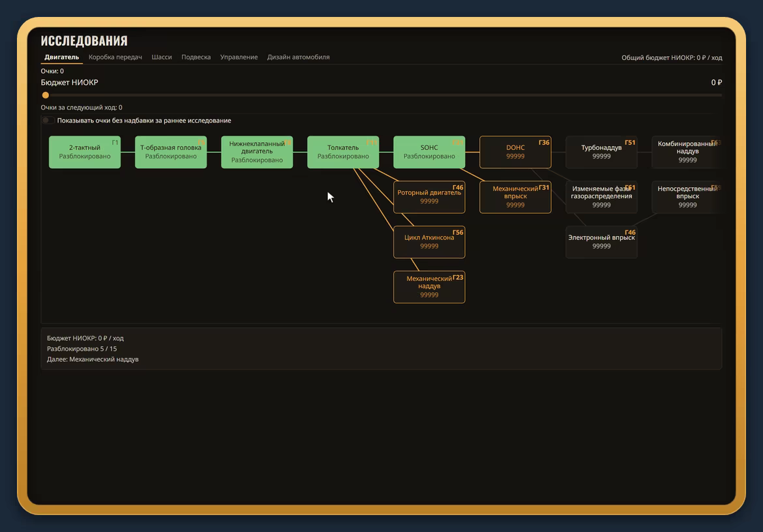This screenshot has height=532, width=763.
Task: Switch to the Двигатель tab
Action: (x=61, y=57)
